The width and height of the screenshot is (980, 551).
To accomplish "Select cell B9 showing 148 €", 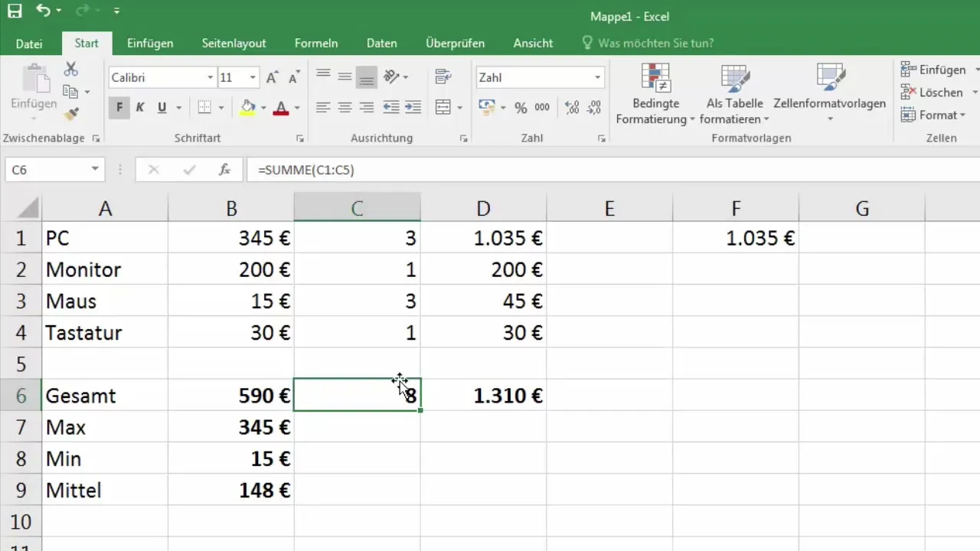I will (x=231, y=490).
